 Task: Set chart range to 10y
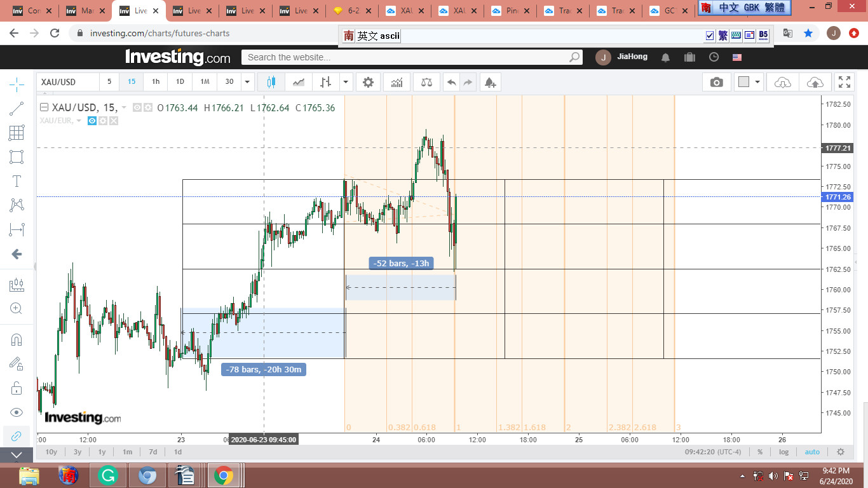[x=51, y=452]
